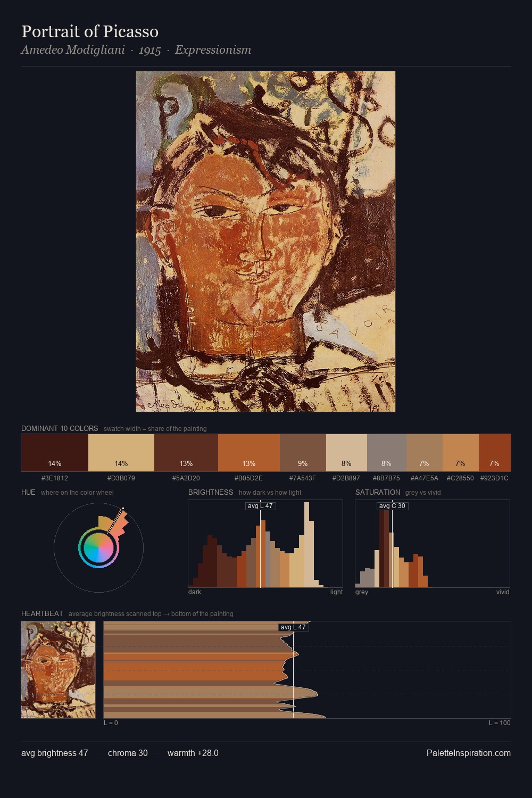The width and height of the screenshot is (532, 798).
Task: Click the 'HUE' section heading
Action: 28,492
